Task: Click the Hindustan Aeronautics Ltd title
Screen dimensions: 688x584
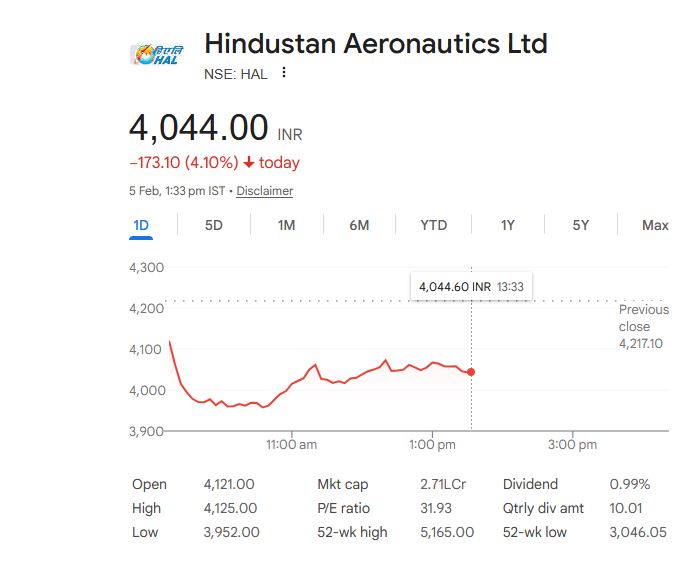Action: 375,44
